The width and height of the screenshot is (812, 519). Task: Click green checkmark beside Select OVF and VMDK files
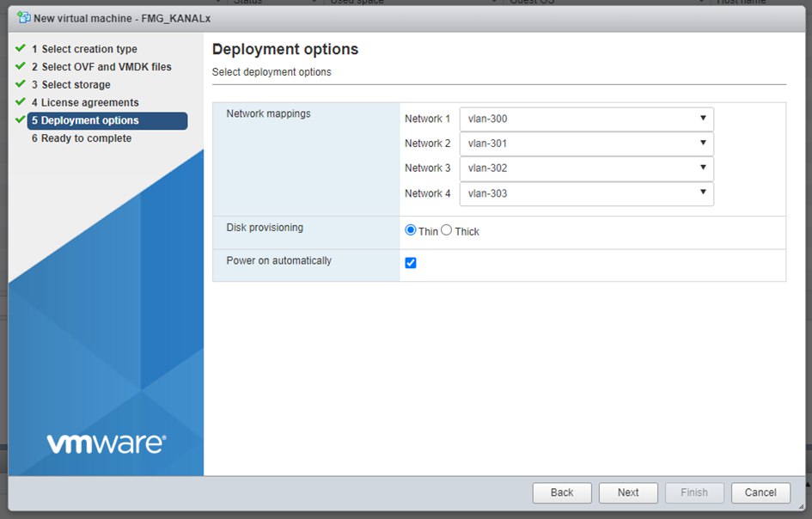pos(21,66)
